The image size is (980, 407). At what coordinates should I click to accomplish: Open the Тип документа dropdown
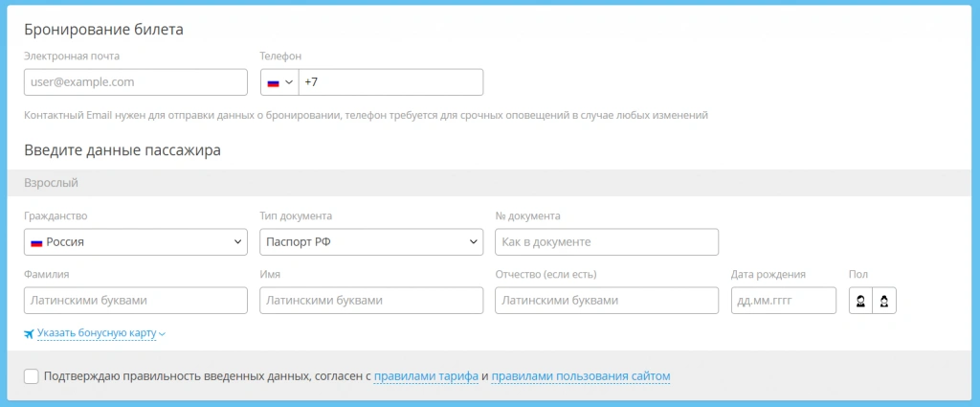pos(371,242)
